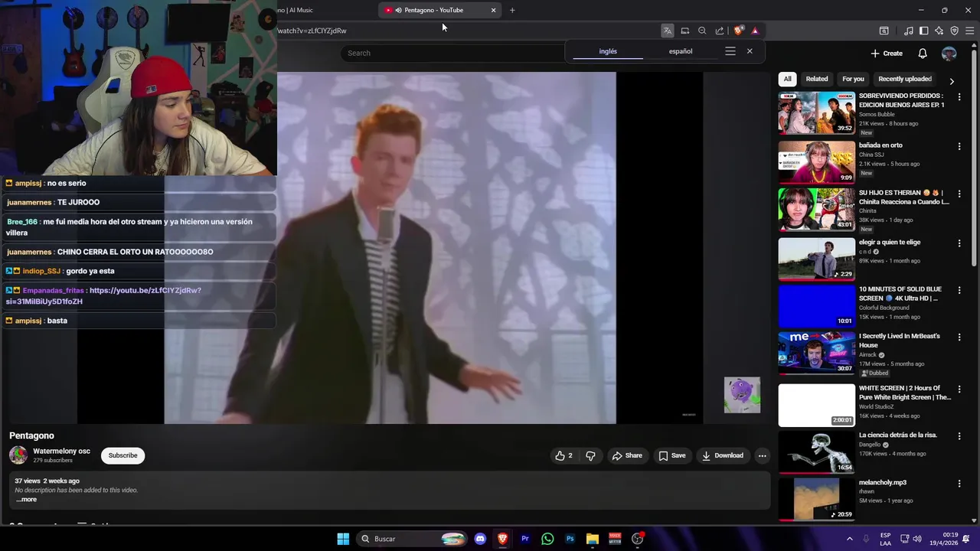Click the YouTube Create button

coord(887,54)
